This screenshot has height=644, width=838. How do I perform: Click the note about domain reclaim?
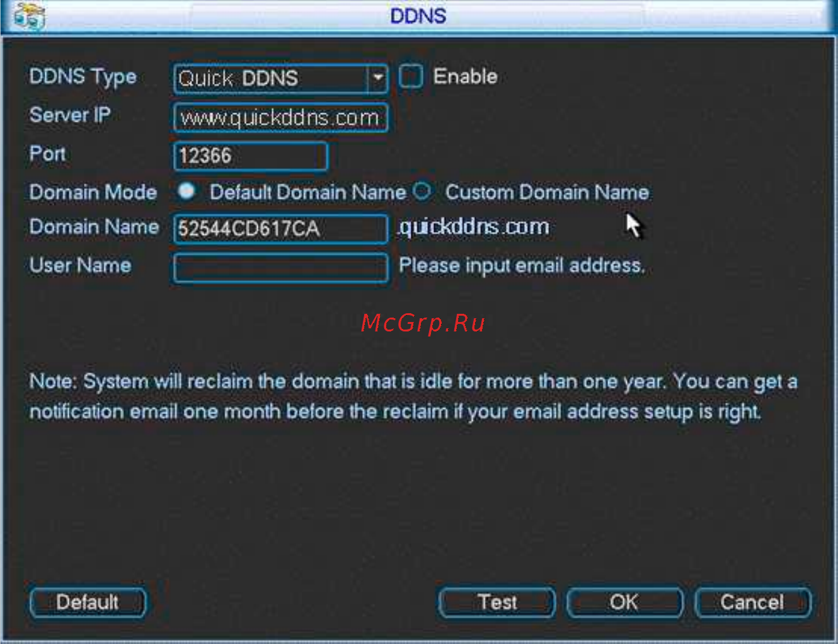413,396
